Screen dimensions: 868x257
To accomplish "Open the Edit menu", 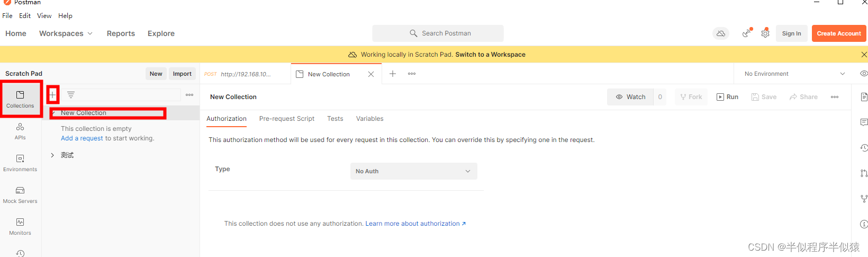I will point(25,16).
